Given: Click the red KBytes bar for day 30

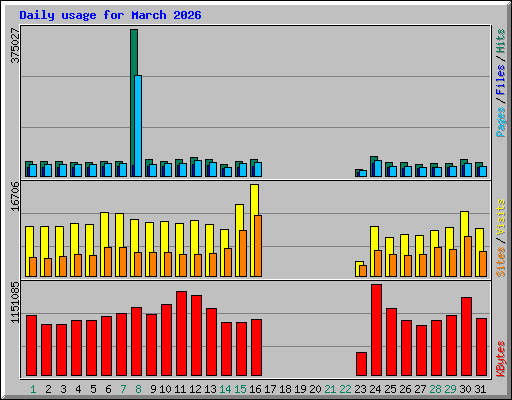Looking at the screenshot, I should pos(466,337).
